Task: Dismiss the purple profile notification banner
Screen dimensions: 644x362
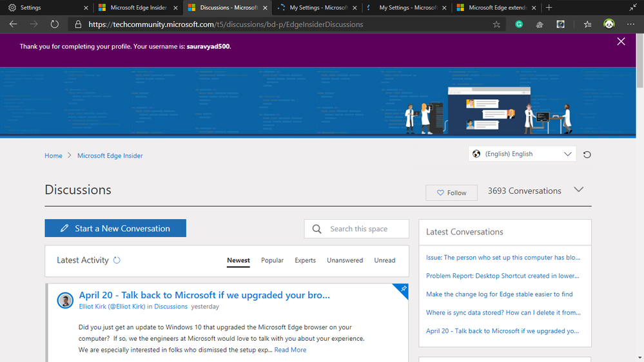Action: click(x=621, y=41)
